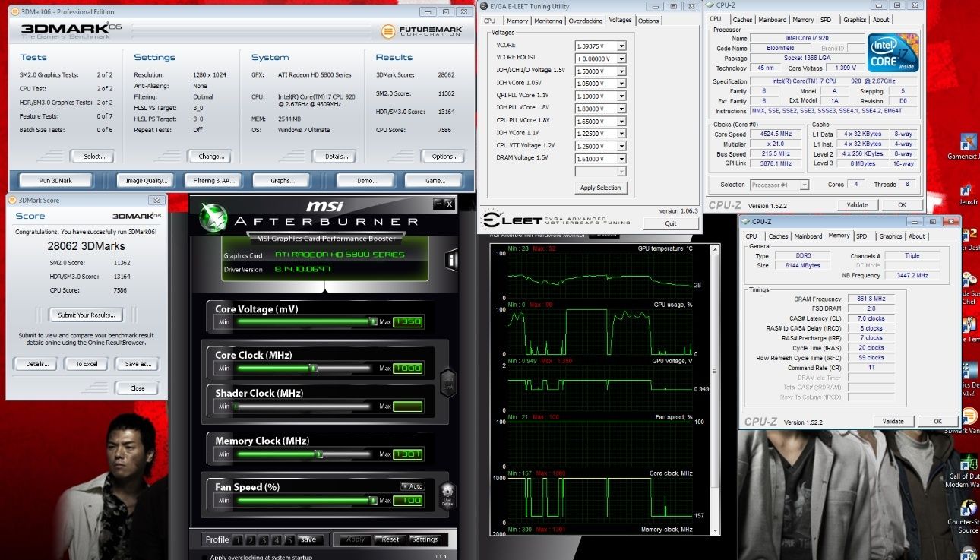
Task: Expand IOH PLL VCore 1.8V dropdown
Action: (x=621, y=109)
